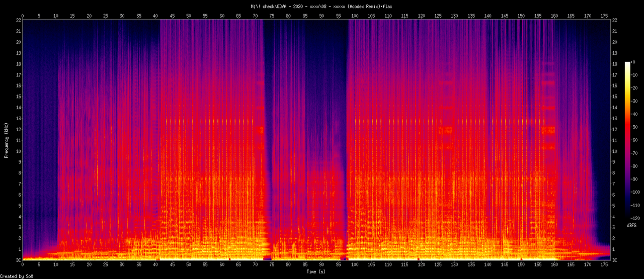Click the dBFS color scale bar

click(x=627, y=140)
